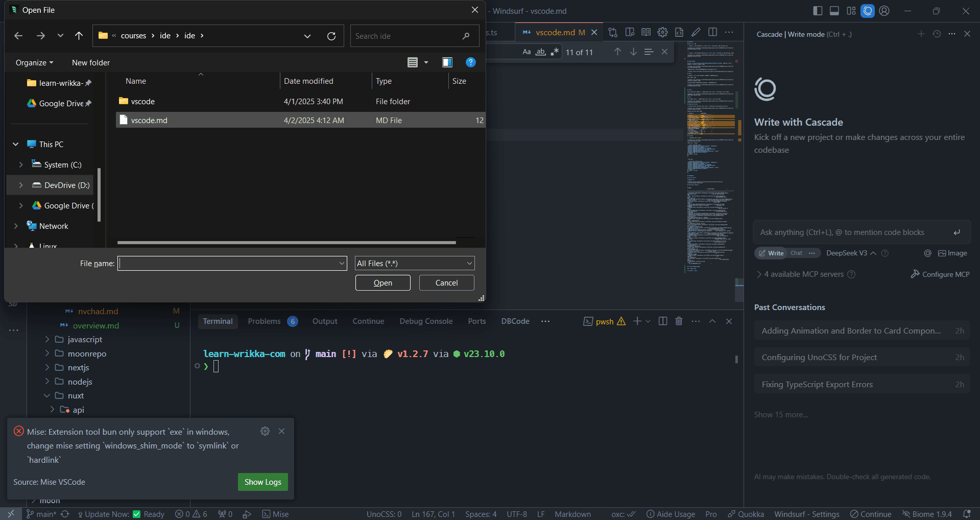This screenshot has height=520, width=980.
Task: Click the Cancel button in dialog
Action: 447,282
